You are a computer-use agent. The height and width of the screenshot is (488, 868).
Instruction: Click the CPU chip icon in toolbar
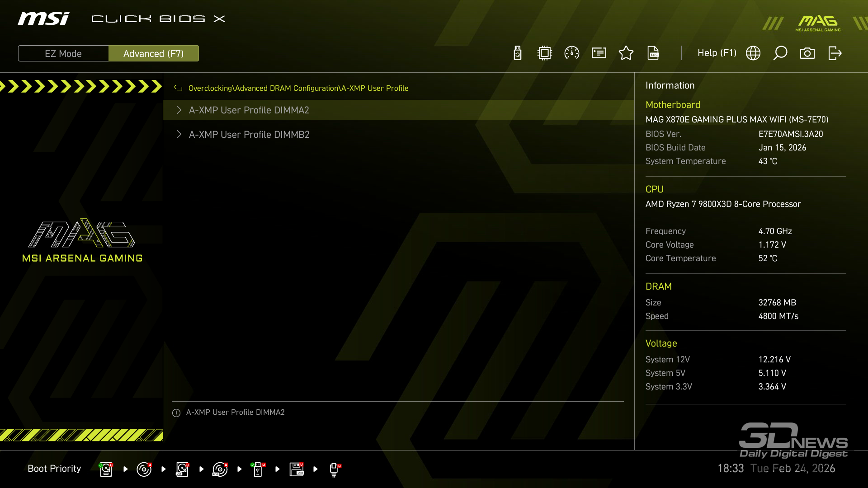point(545,53)
